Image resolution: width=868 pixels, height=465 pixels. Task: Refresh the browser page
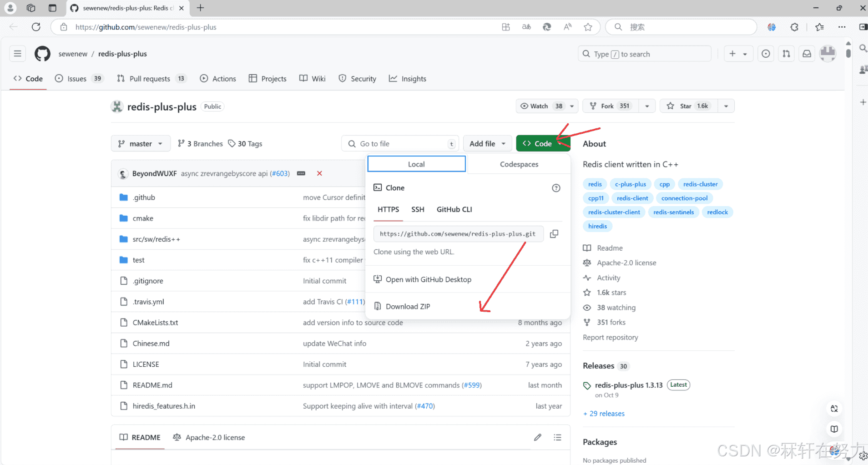[36, 27]
